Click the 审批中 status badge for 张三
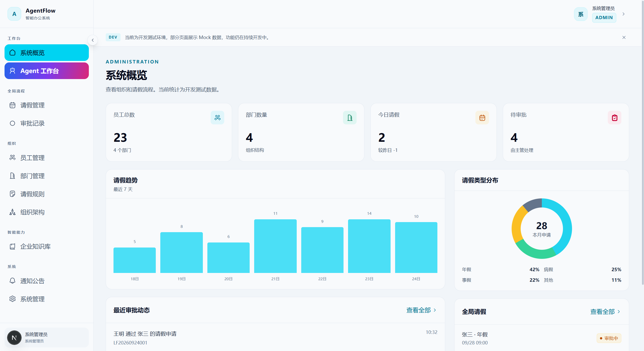This screenshot has width=644, height=351. [609, 338]
